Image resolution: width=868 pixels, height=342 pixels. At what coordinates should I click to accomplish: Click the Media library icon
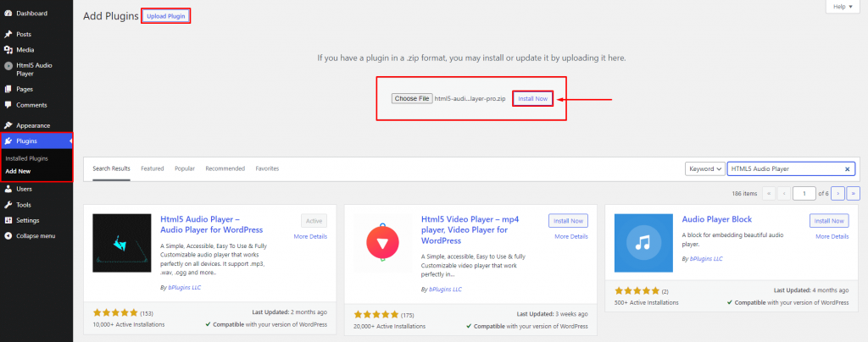point(8,50)
